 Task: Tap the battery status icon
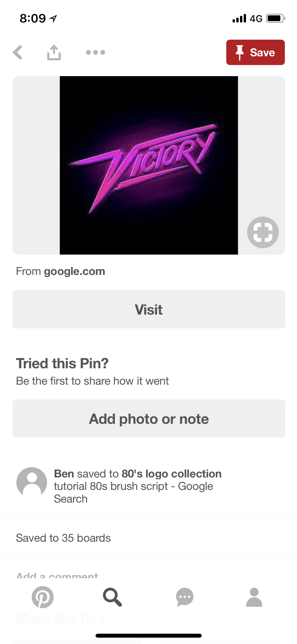(x=275, y=19)
